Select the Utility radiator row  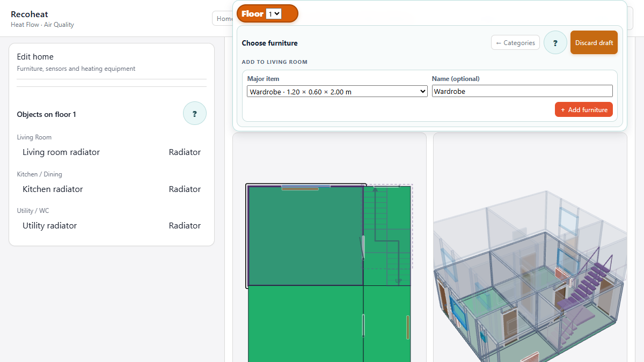pyautogui.click(x=112, y=226)
